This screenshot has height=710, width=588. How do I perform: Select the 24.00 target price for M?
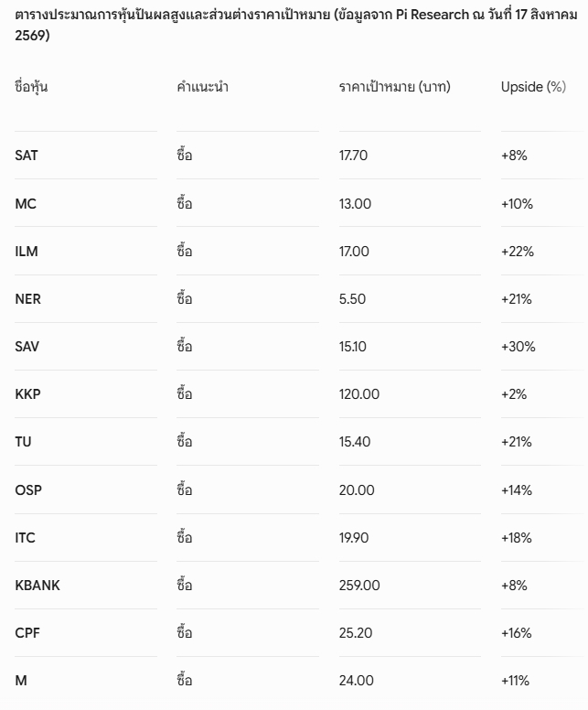click(357, 680)
